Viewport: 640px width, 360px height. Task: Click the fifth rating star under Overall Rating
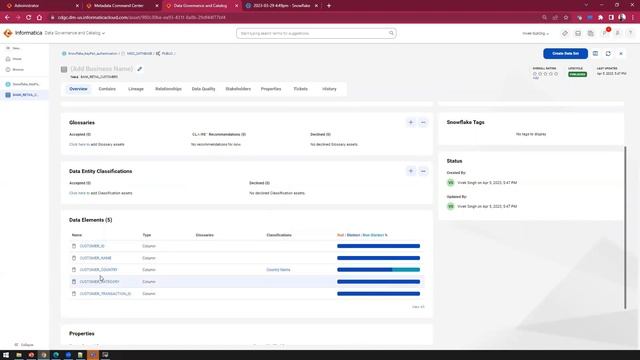coord(556,74)
